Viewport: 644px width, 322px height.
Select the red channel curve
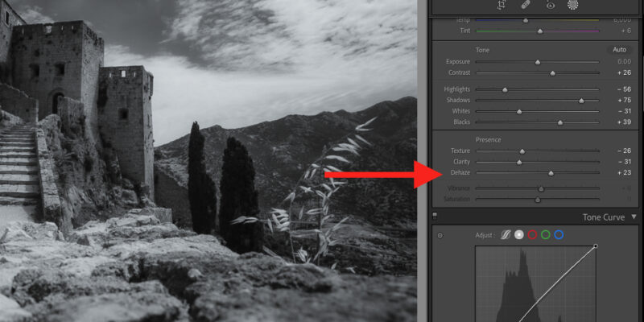pos(532,235)
